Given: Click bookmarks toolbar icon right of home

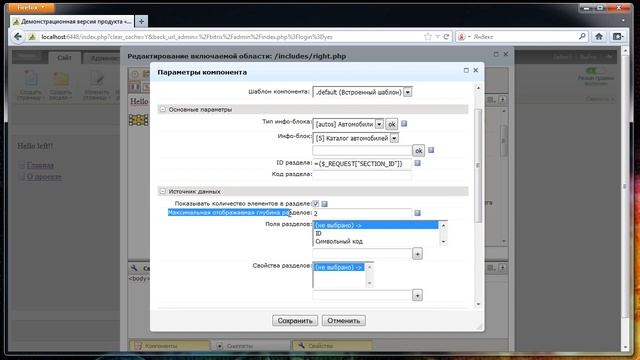Looking at the screenshot, I should coord(618,37).
